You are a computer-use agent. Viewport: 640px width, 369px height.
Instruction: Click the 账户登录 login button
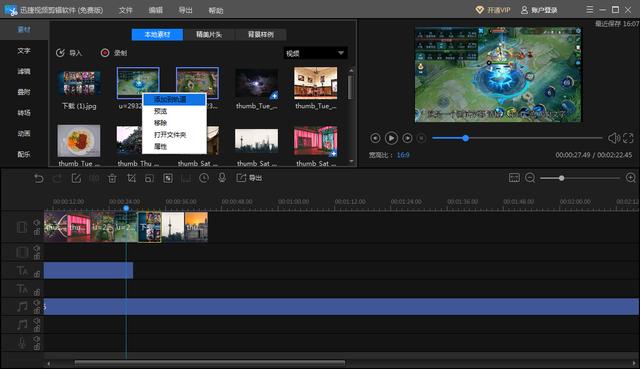pyautogui.click(x=539, y=10)
